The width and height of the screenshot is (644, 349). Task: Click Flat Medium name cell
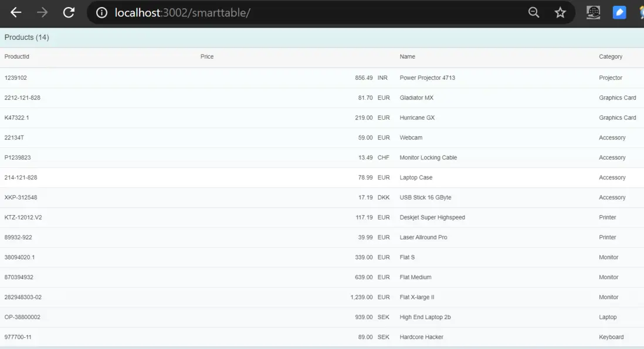(x=415, y=277)
